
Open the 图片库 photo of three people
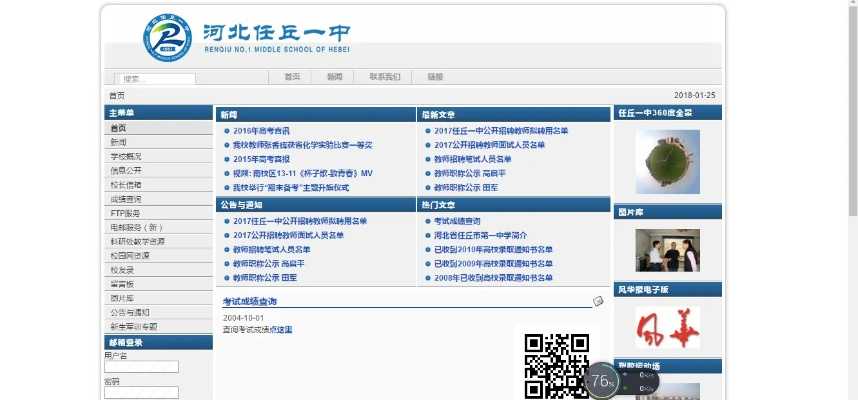[x=668, y=250]
